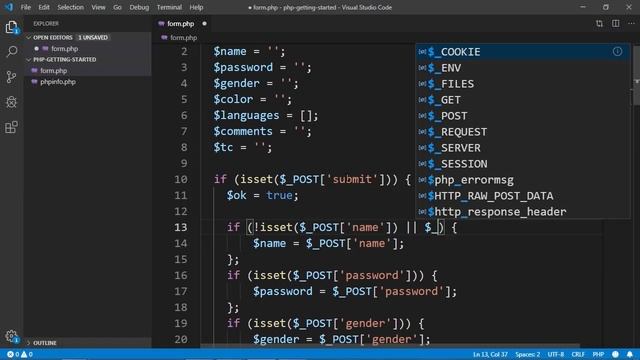Viewport: 640px width, 360px height.
Task: Open the Extensions view
Action: pyautogui.click(x=11, y=127)
